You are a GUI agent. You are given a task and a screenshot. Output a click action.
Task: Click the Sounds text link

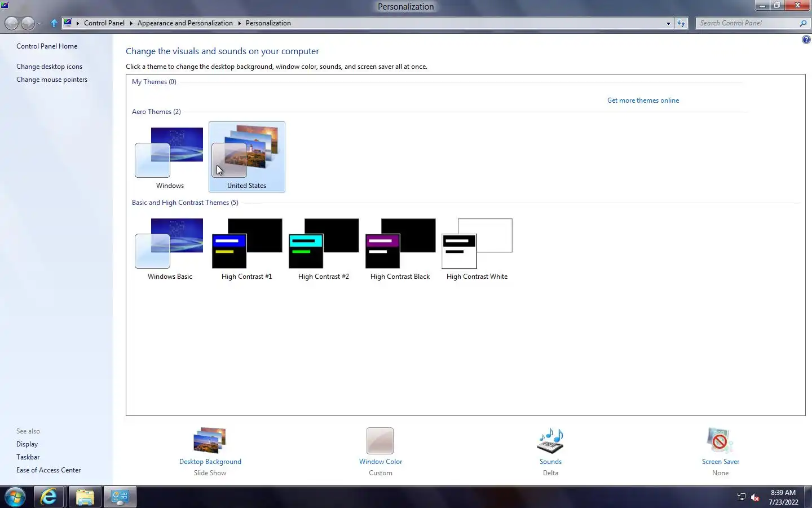click(550, 462)
